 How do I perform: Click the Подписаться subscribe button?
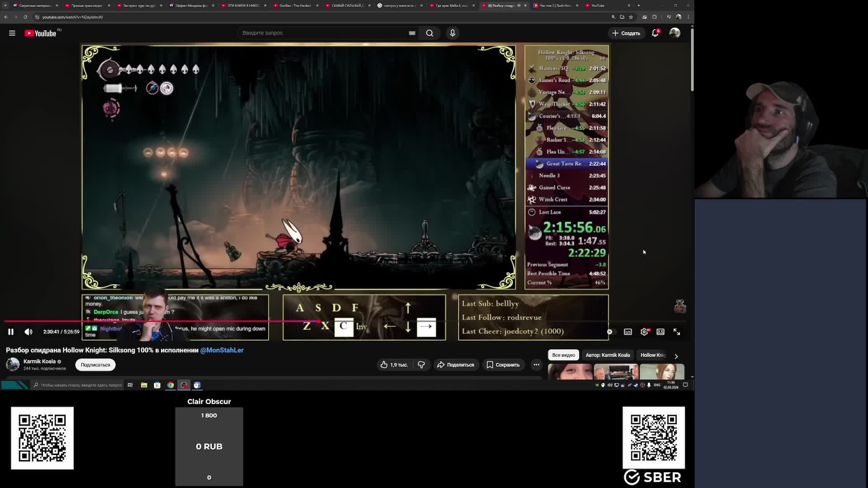(95, 365)
